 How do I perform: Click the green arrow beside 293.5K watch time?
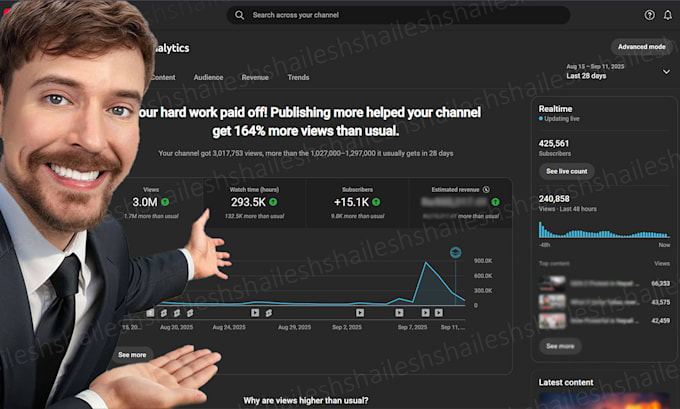(273, 202)
